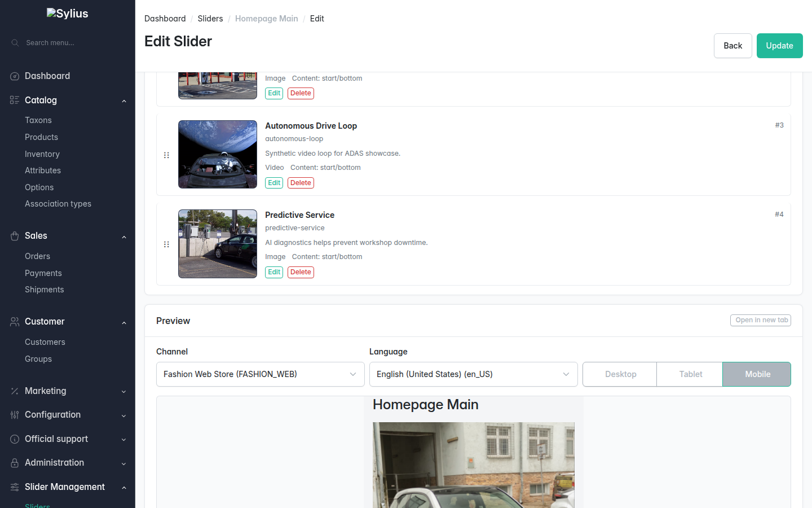Screen dimensions: 812x508
Task: Click the Homepage Main breadcrumb
Action: (267, 19)
